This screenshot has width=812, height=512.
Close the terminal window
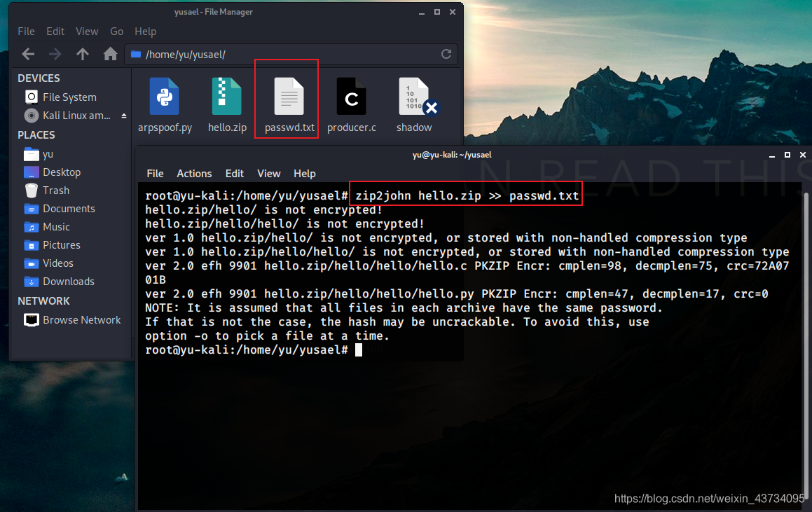[x=803, y=155]
